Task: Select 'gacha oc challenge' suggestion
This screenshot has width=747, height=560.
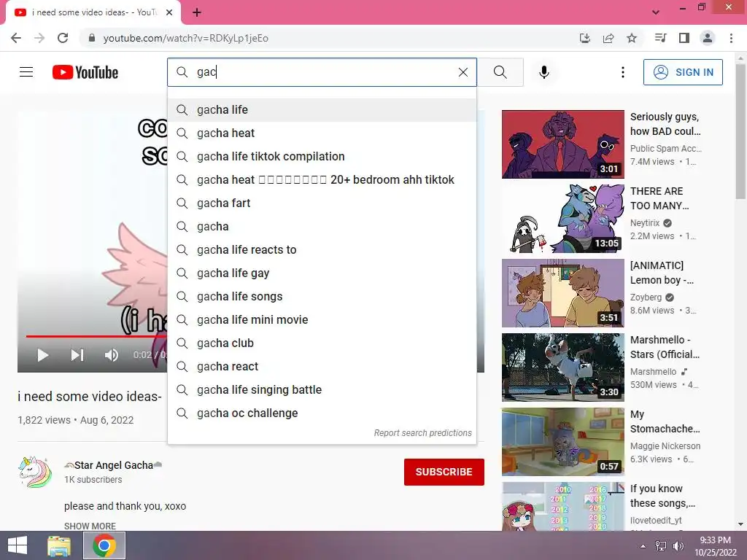Action: 322,413
